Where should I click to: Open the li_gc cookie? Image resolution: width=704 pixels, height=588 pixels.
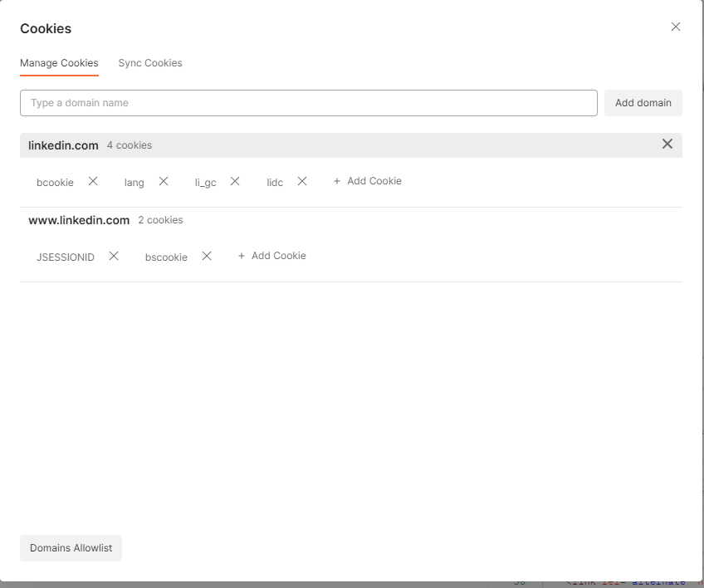[205, 183]
